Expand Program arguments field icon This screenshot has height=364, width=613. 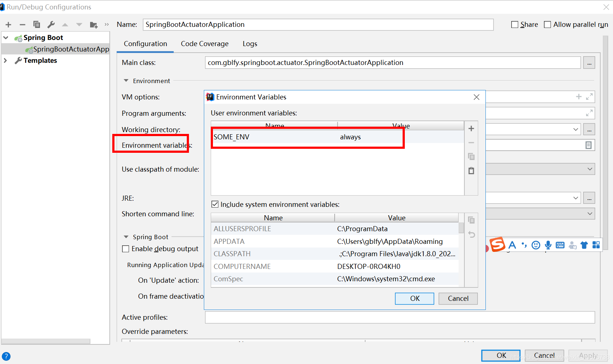click(589, 113)
